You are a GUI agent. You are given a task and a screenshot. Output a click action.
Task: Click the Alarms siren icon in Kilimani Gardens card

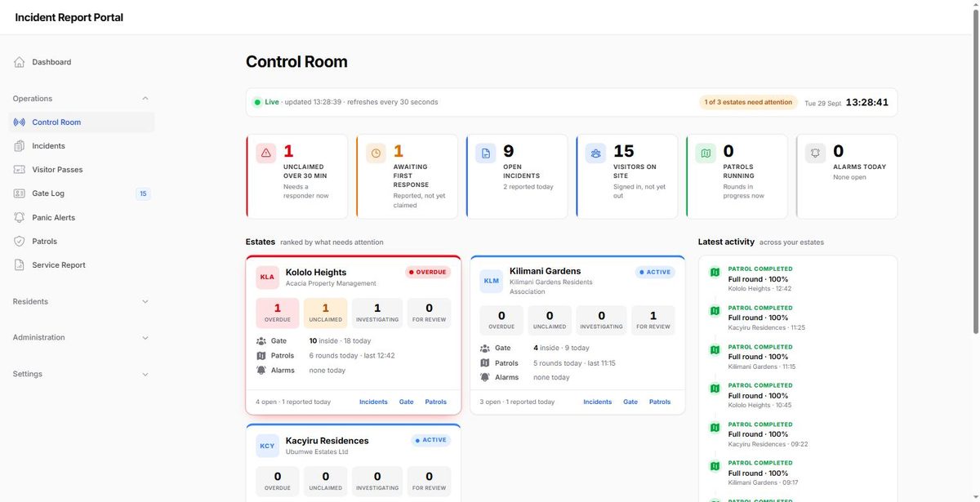click(x=485, y=377)
